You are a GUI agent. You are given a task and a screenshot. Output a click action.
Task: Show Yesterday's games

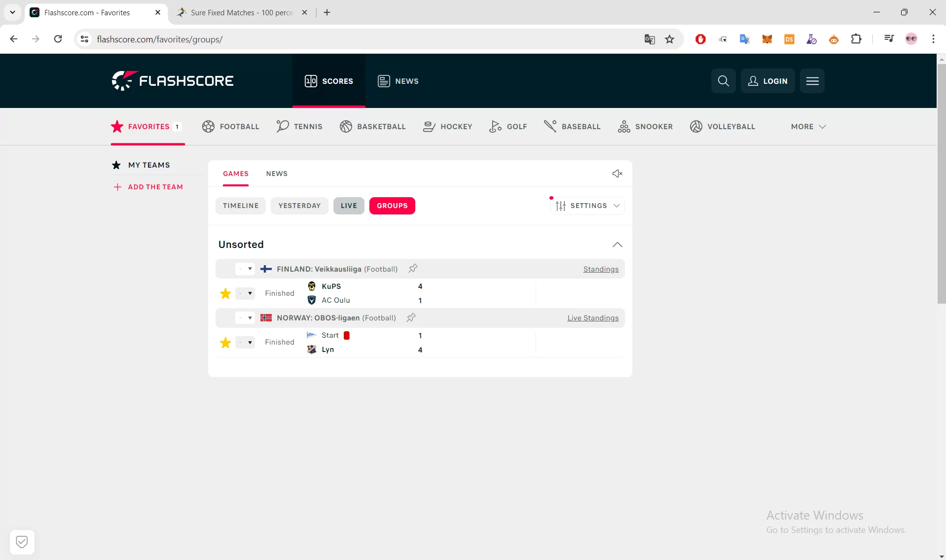point(299,206)
